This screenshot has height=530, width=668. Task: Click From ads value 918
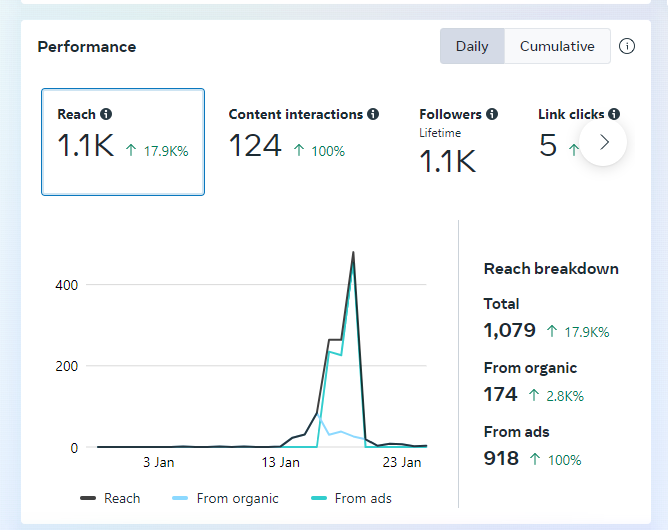pos(501,458)
